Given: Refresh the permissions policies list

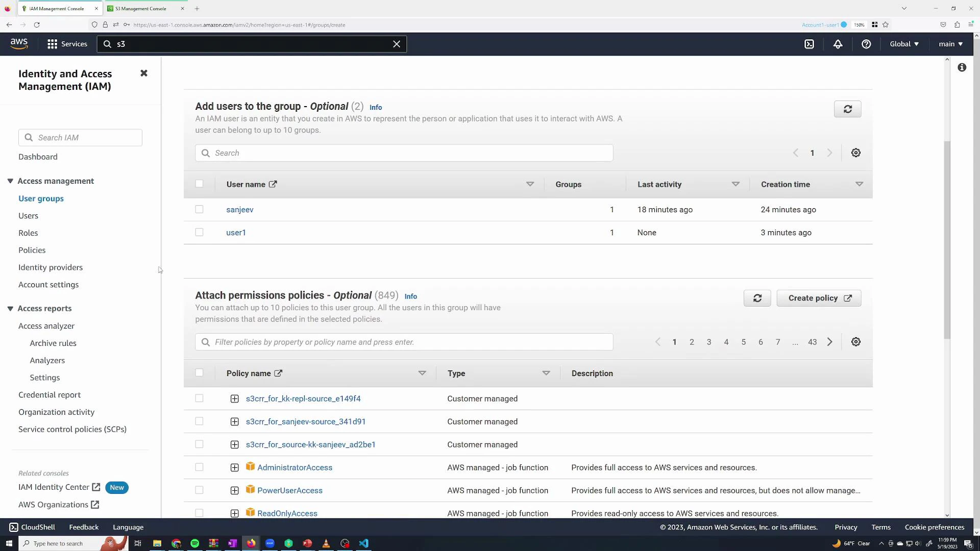Looking at the screenshot, I should [x=757, y=298].
